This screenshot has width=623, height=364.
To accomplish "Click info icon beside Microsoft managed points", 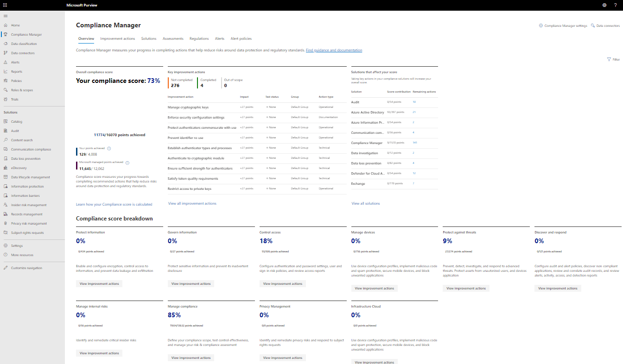I will [127, 163].
